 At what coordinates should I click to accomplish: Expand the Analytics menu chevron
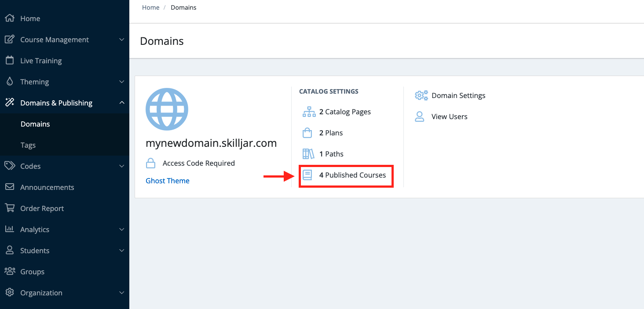[122, 229]
